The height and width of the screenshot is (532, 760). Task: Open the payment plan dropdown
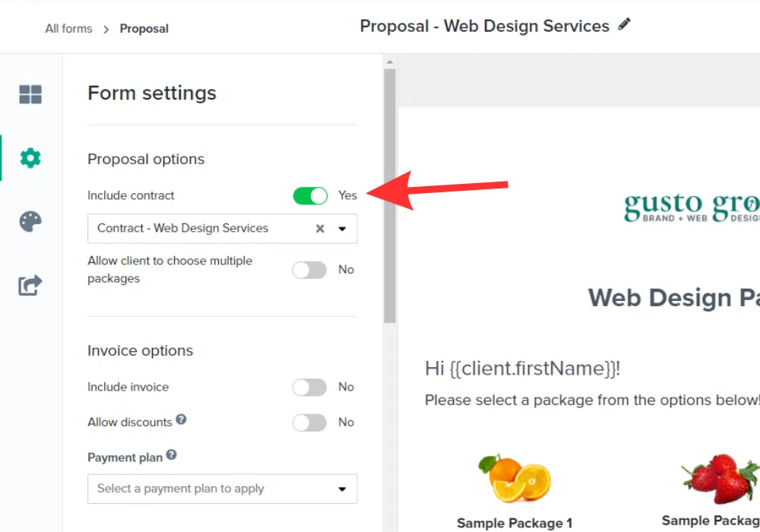pyautogui.click(x=222, y=489)
